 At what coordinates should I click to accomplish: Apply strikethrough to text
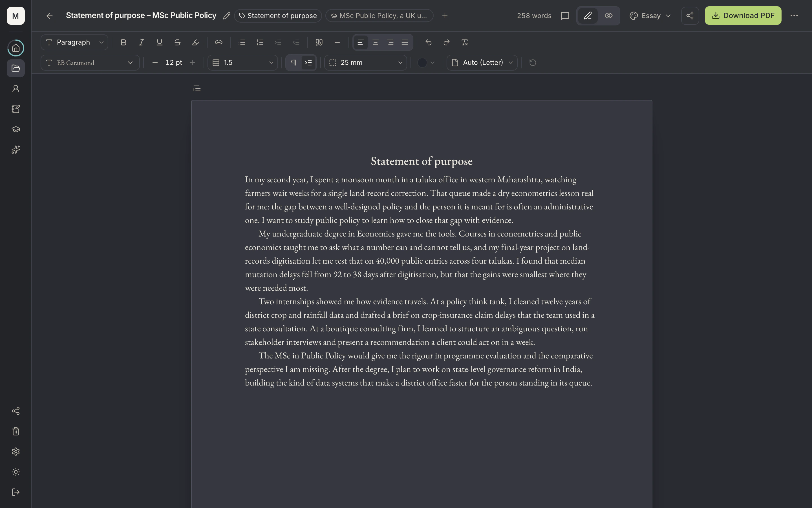click(x=178, y=42)
